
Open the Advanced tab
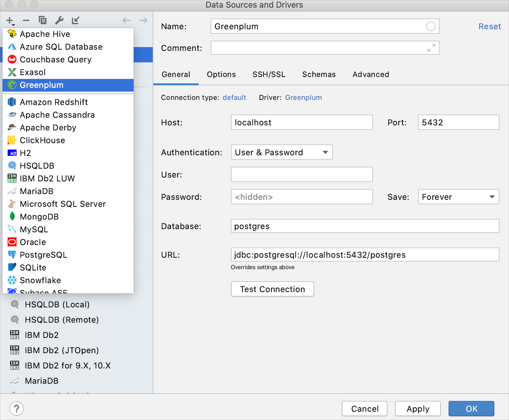tap(371, 74)
